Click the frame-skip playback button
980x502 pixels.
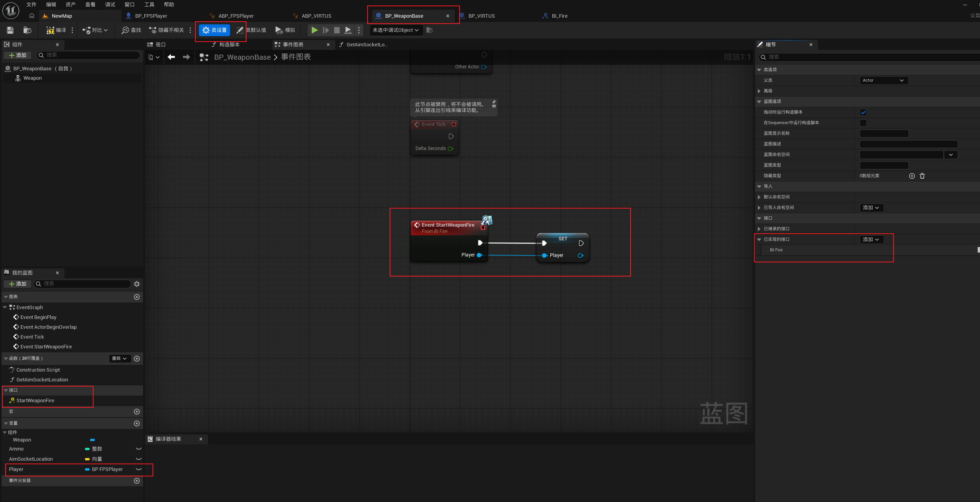point(326,30)
